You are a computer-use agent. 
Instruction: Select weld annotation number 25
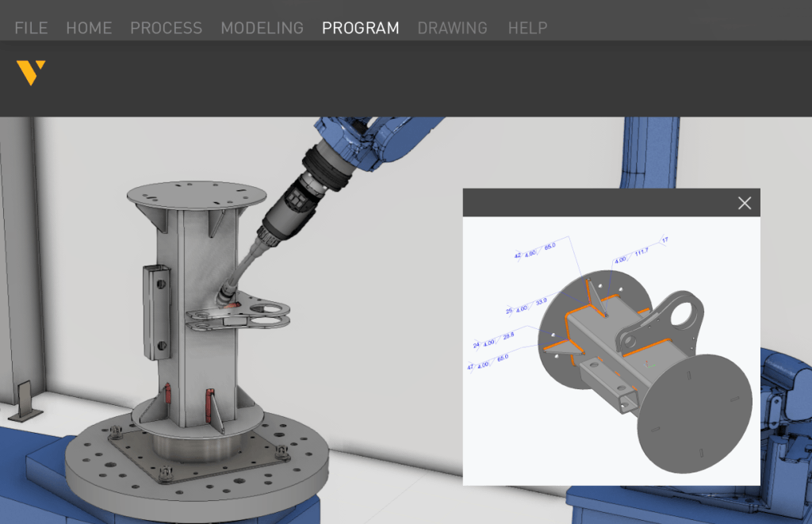point(508,310)
